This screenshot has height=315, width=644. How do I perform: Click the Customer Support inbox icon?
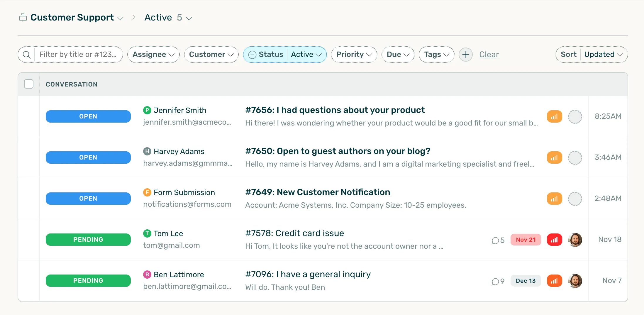click(x=23, y=18)
